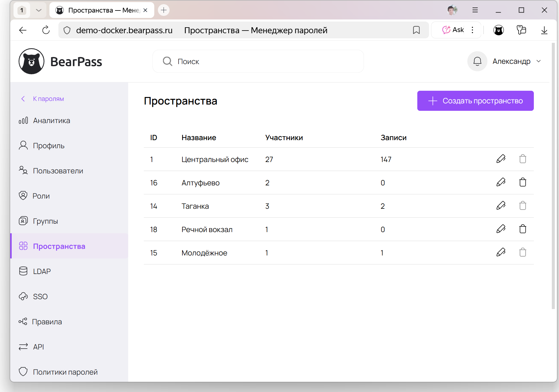The width and height of the screenshot is (559, 392).
Task: Click the page vertical scrollbar
Action: [x=553, y=176]
